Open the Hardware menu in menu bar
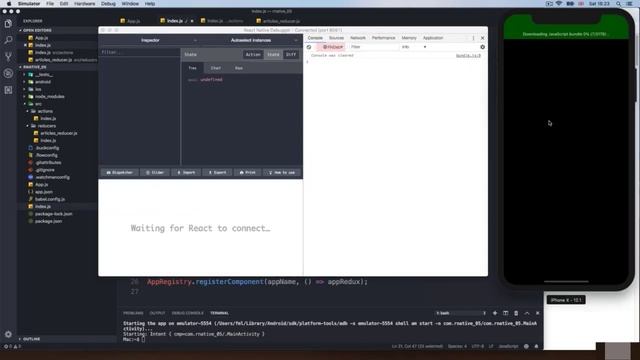 84,4
